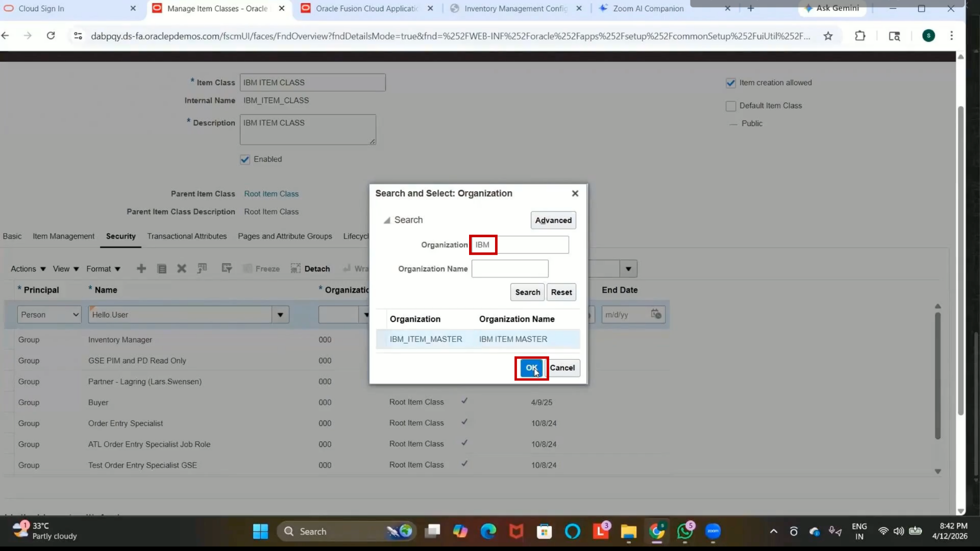Open Chrome profile avatar
Viewport: 980px width, 551px height.
click(928, 36)
